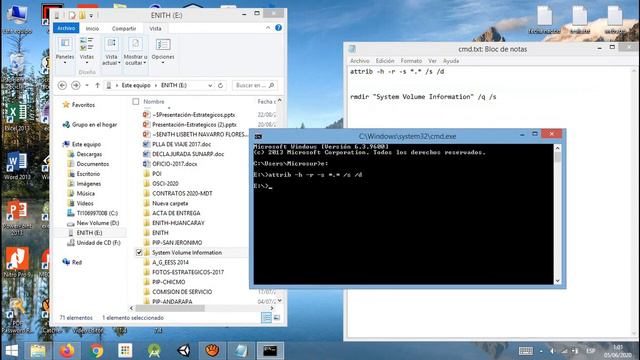Switch to details view icon in status bar
Image resolution: width=640 pixels, height=360 pixels.
(266, 318)
